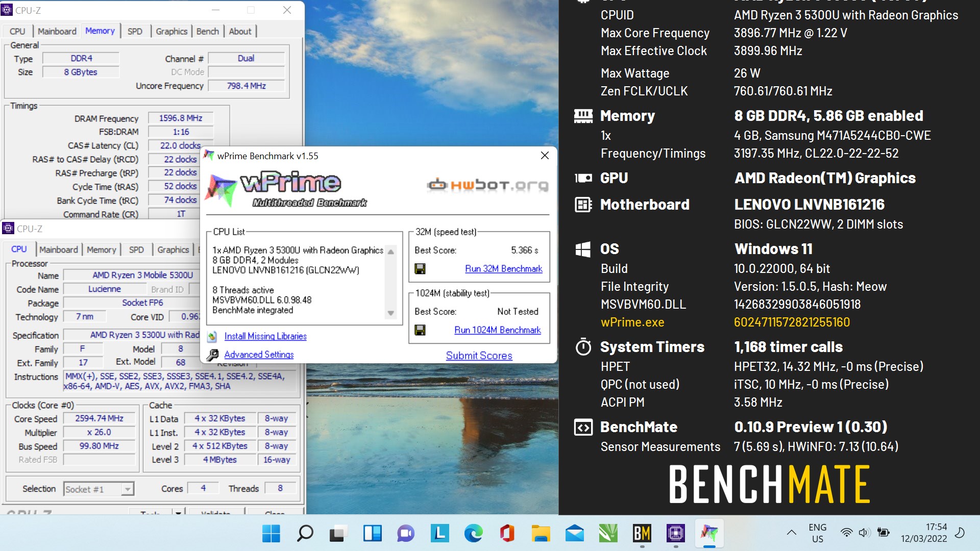Switch to wPrime via taskbar icon
980x551 pixels.
point(709,534)
